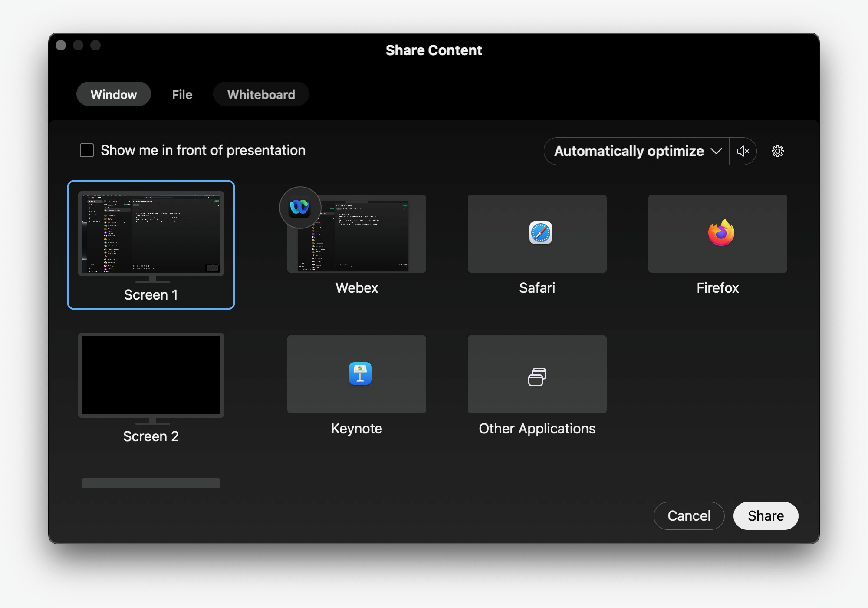Enable Show me in front of presentation
Image resolution: width=868 pixels, height=608 pixels.
click(87, 150)
